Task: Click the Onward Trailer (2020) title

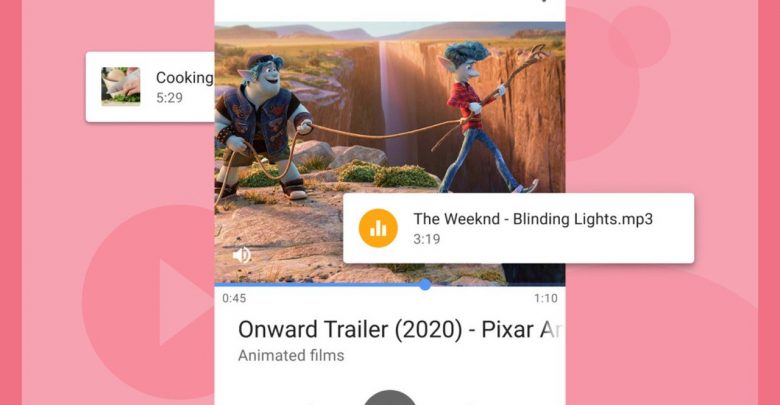Action: click(400, 329)
